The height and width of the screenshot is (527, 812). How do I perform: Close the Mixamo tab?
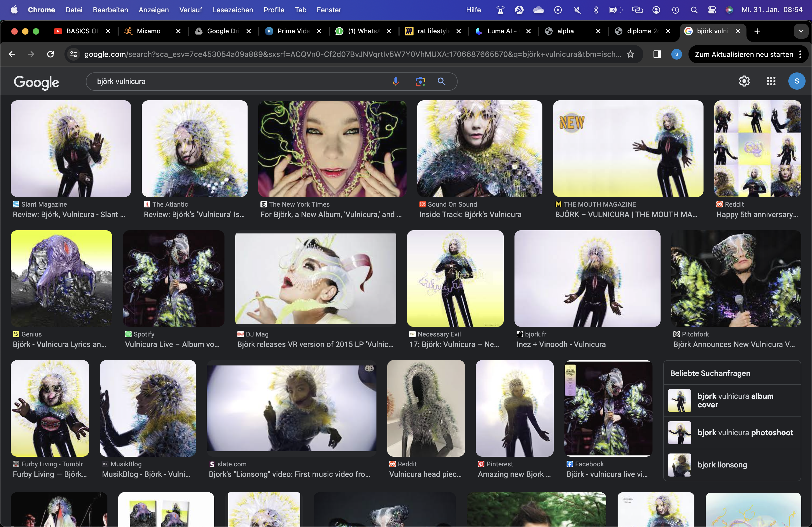(178, 31)
